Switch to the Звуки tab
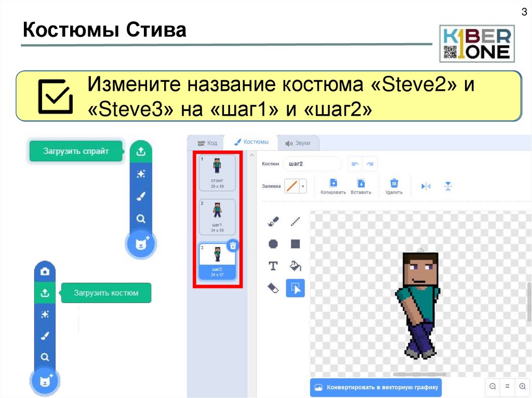The width and height of the screenshot is (532, 398). (300, 143)
